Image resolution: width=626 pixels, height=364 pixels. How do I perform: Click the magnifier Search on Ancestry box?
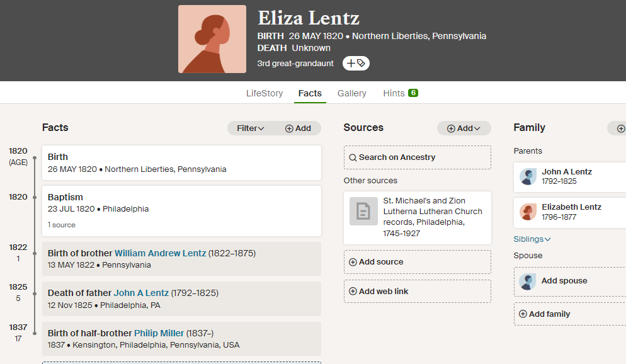[417, 157]
